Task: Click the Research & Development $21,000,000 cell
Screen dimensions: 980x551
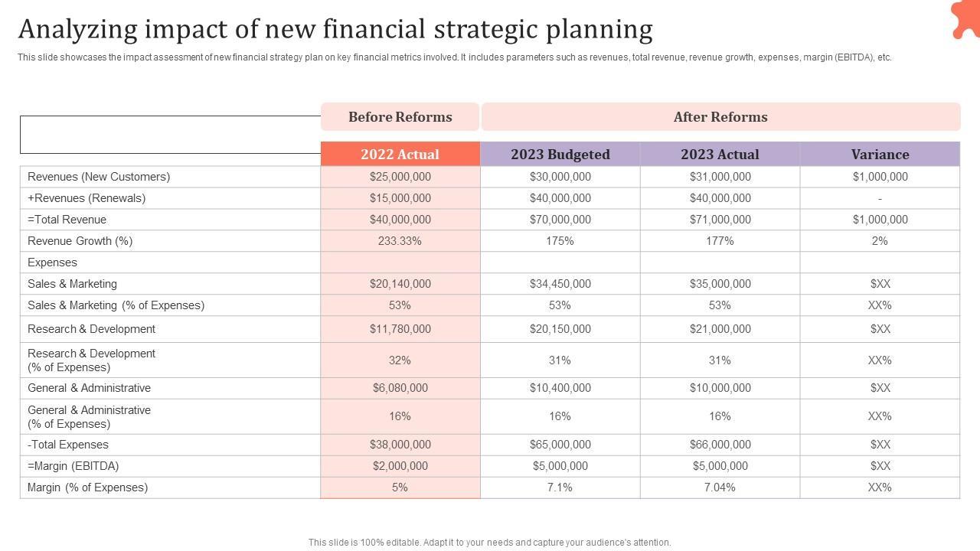Action: (x=720, y=329)
